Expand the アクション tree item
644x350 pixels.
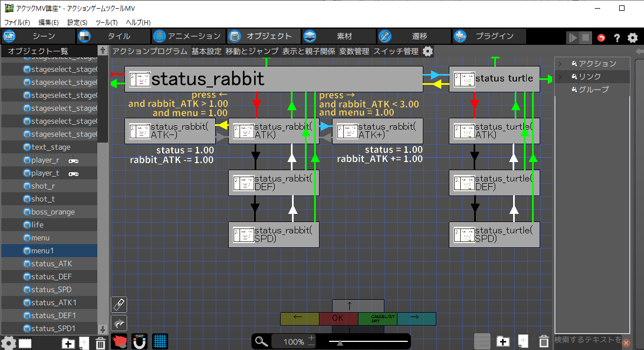[x=561, y=64]
